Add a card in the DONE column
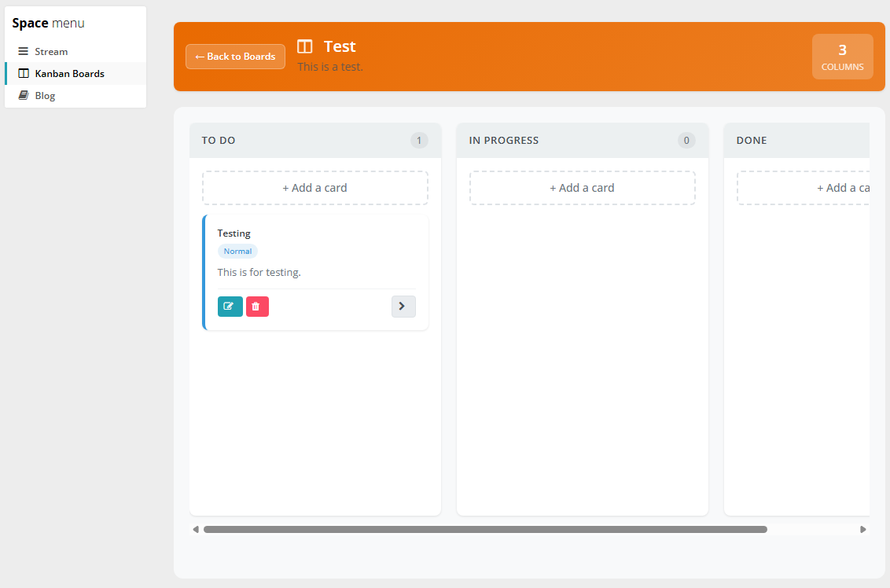The width and height of the screenshot is (890, 588). click(x=804, y=188)
